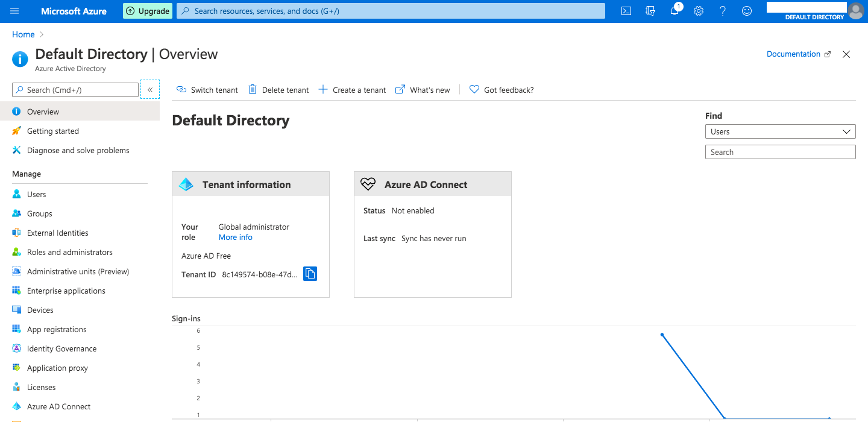The width and height of the screenshot is (868, 422).
Task: Click the Tenant ID value text
Action: pos(260,274)
